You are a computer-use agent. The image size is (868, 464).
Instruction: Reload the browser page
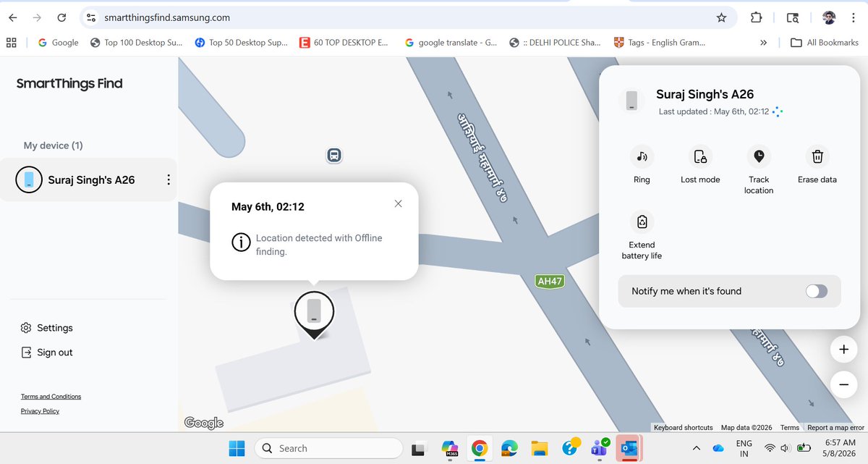coord(61,17)
